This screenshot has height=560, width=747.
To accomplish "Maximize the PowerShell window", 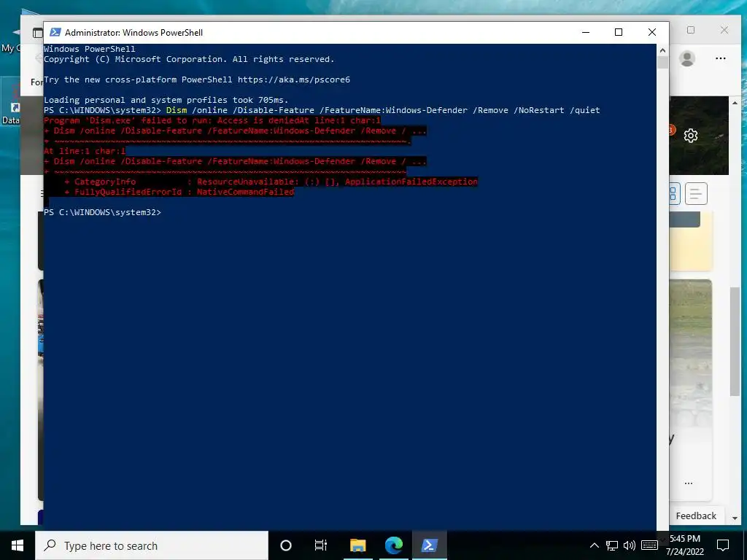I will pyautogui.click(x=619, y=32).
